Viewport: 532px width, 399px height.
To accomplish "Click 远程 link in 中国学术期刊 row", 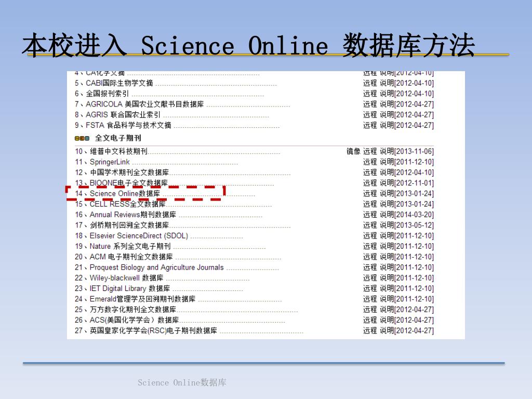I will (x=370, y=172).
